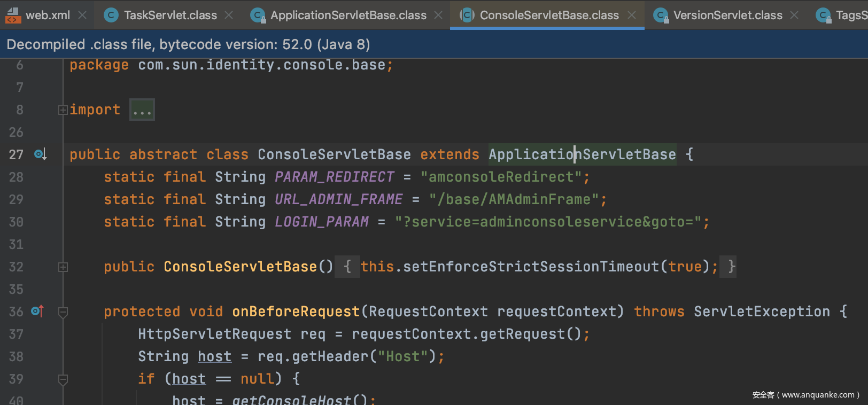The width and height of the screenshot is (868, 405).
Task: Click the VersionServlet.class tab icon
Action: [x=661, y=15]
